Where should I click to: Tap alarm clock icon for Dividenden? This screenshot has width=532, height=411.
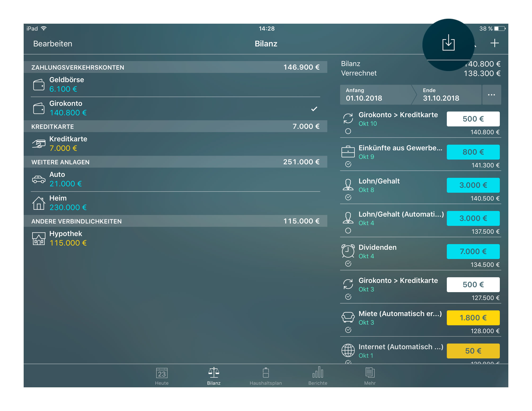coord(348,251)
